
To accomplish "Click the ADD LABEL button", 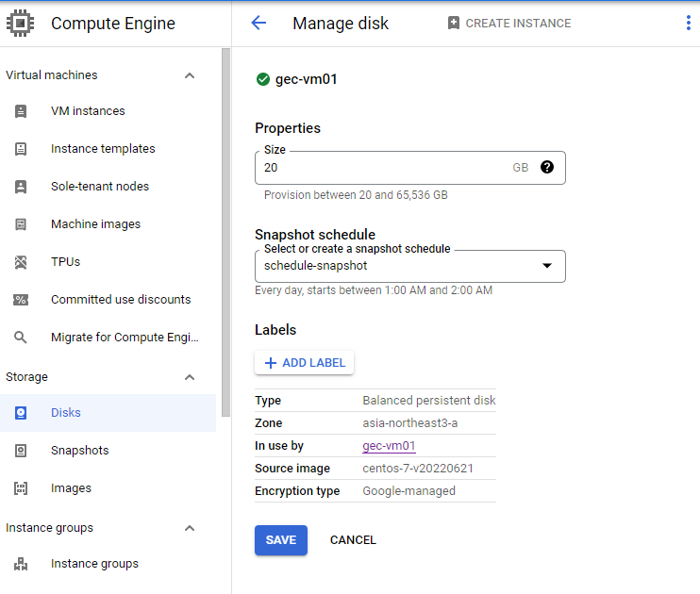I will 304,363.
